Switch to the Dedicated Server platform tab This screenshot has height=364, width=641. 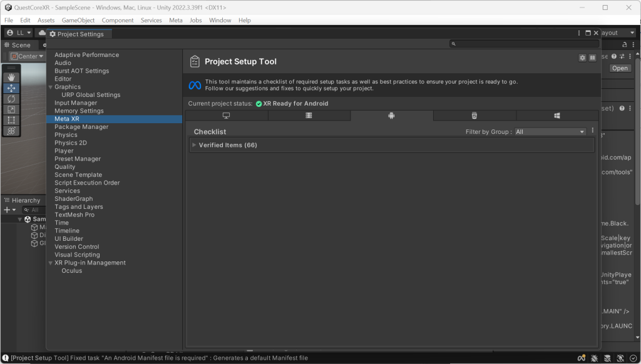click(309, 116)
